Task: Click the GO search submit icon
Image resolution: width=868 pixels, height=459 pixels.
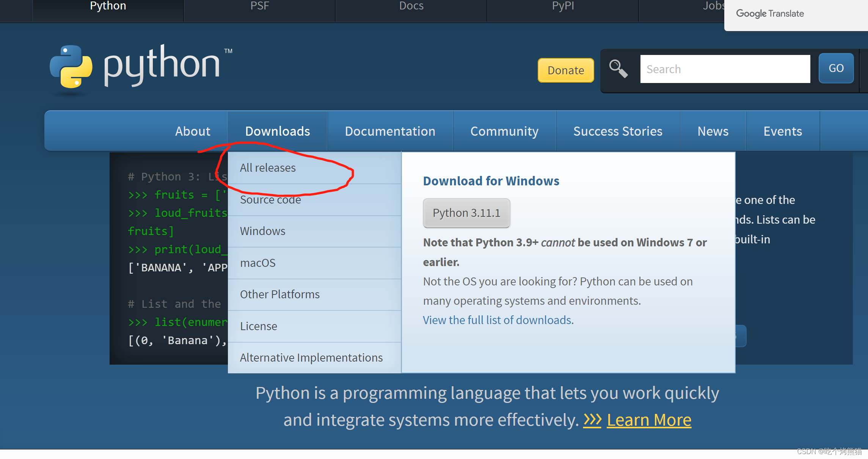Action: (836, 68)
